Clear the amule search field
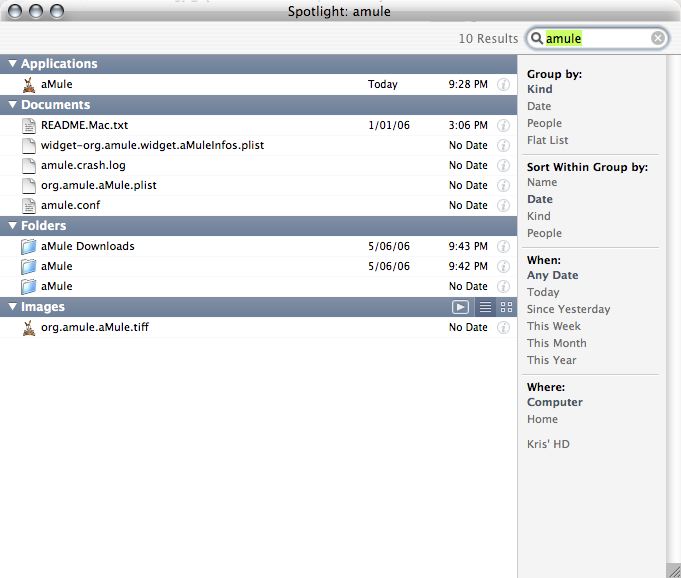This screenshot has width=681, height=578. point(658,38)
